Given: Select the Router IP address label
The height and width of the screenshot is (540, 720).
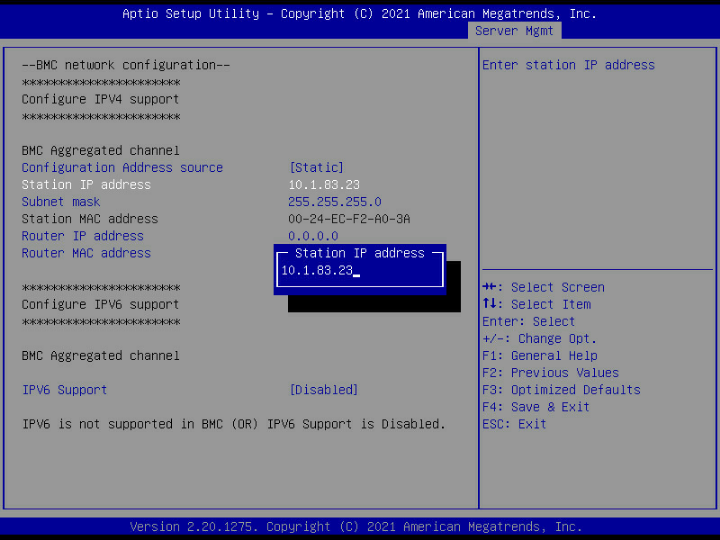Looking at the screenshot, I should (x=83, y=236).
